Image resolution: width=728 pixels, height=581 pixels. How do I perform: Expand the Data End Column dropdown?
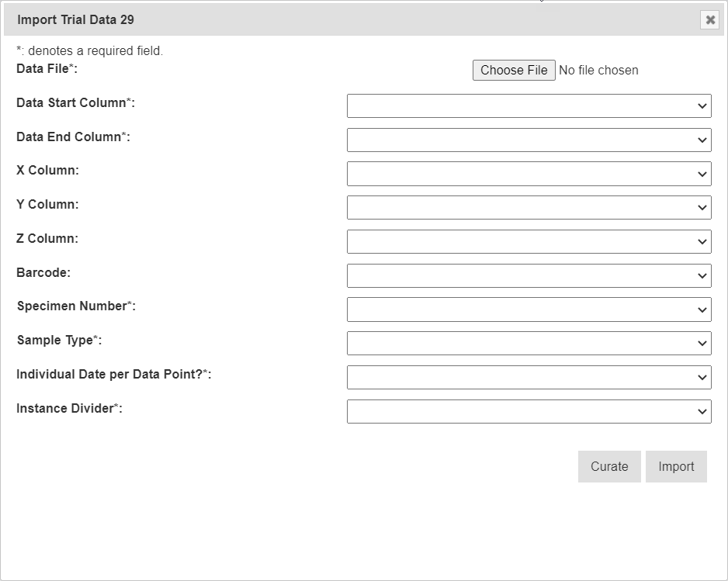pyautogui.click(x=529, y=140)
